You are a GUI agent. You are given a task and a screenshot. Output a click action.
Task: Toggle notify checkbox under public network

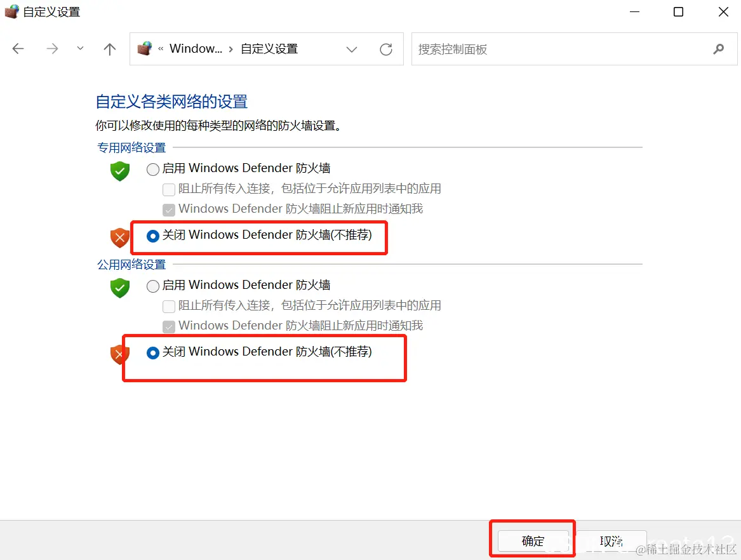pyautogui.click(x=169, y=326)
